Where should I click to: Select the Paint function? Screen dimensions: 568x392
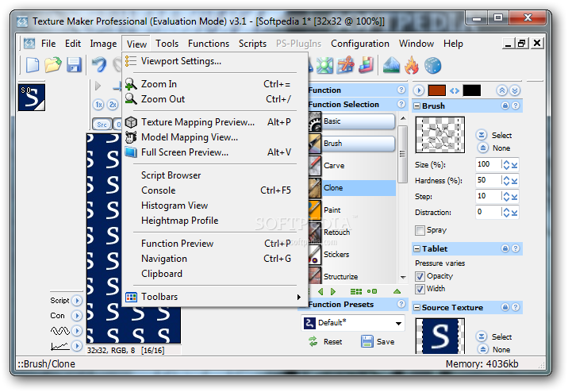tap(351, 209)
